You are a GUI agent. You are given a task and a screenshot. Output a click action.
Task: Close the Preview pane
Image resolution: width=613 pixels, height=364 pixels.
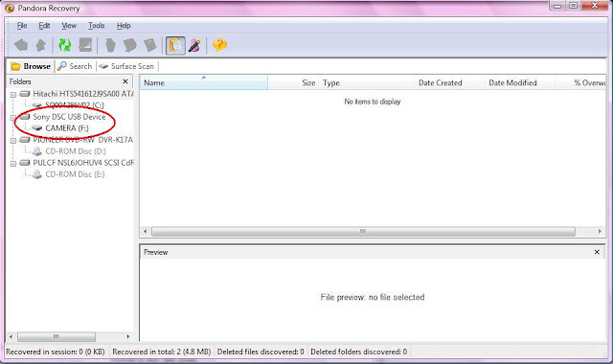pyautogui.click(x=597, y=252)
